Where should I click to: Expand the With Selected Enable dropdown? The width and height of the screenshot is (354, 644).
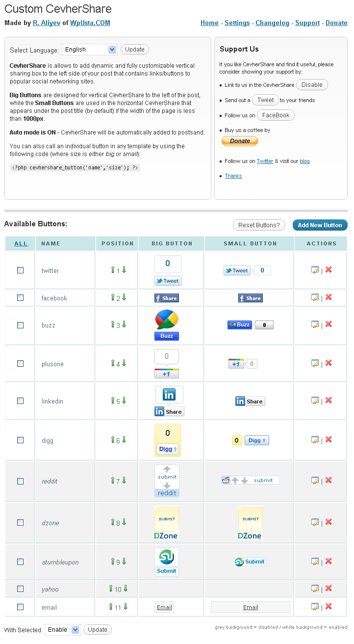point(62,630)
